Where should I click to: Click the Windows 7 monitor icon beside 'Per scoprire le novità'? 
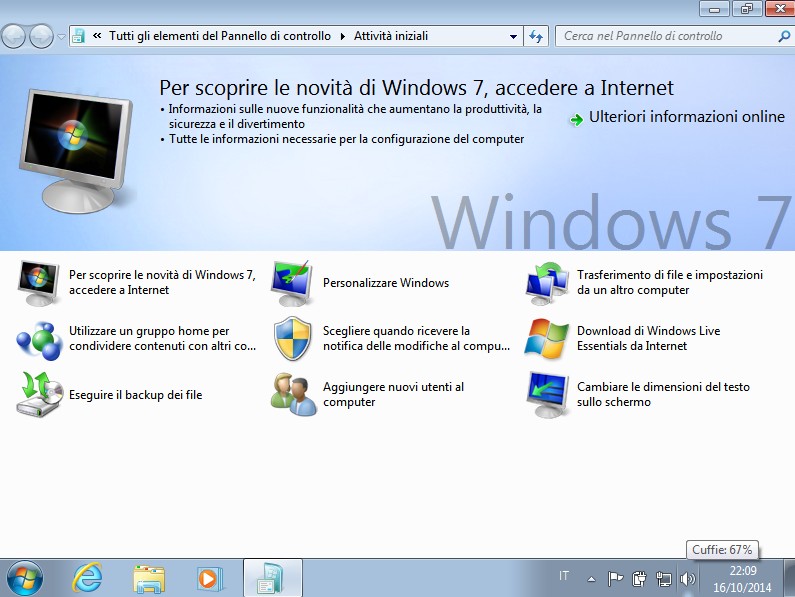(x=39, y=283)
